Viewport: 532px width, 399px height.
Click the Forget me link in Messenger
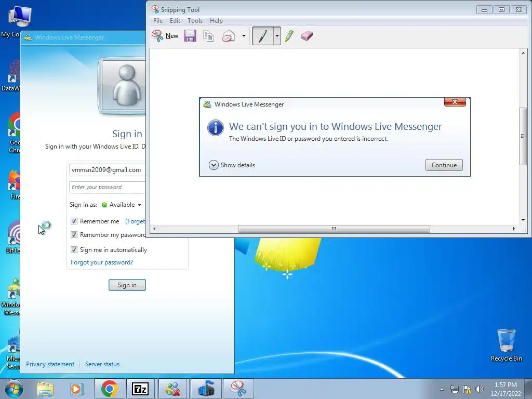point(135,221)
